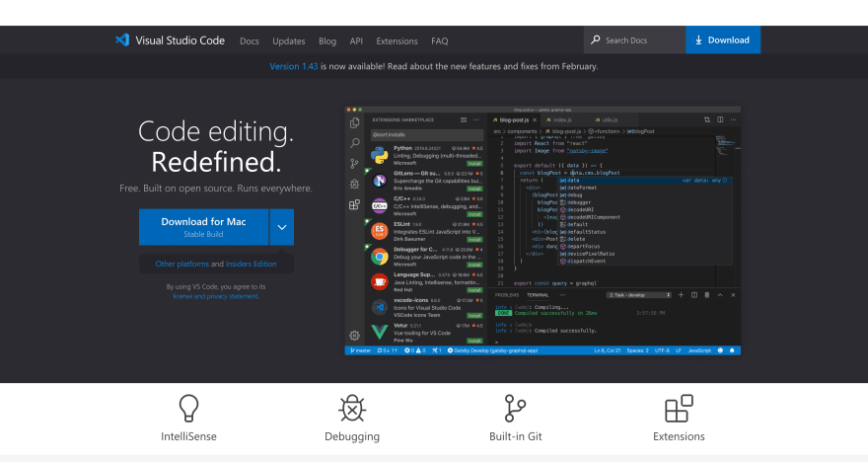Click the blue Download button in header
The image size is (868, 462).
tap(723, 39)
